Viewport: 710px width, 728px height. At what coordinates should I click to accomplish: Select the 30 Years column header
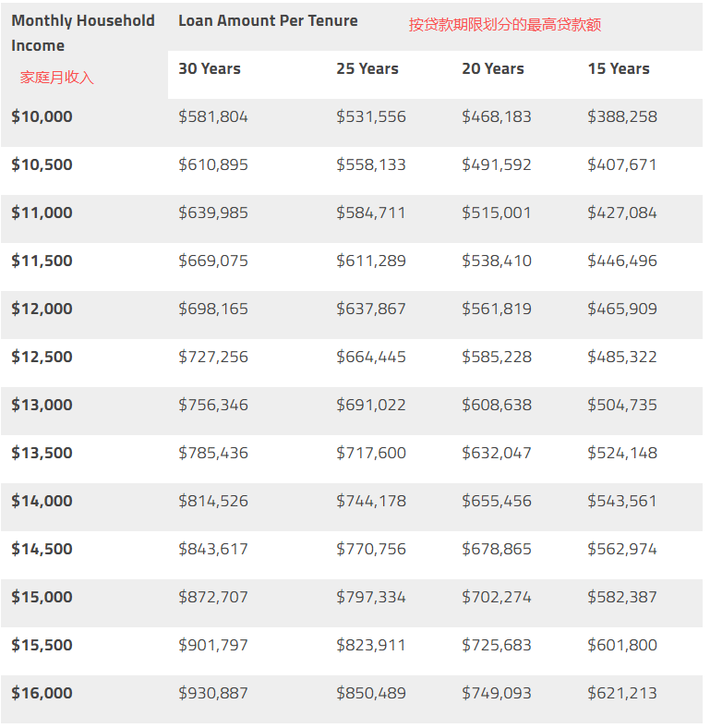tap(210, 68)
